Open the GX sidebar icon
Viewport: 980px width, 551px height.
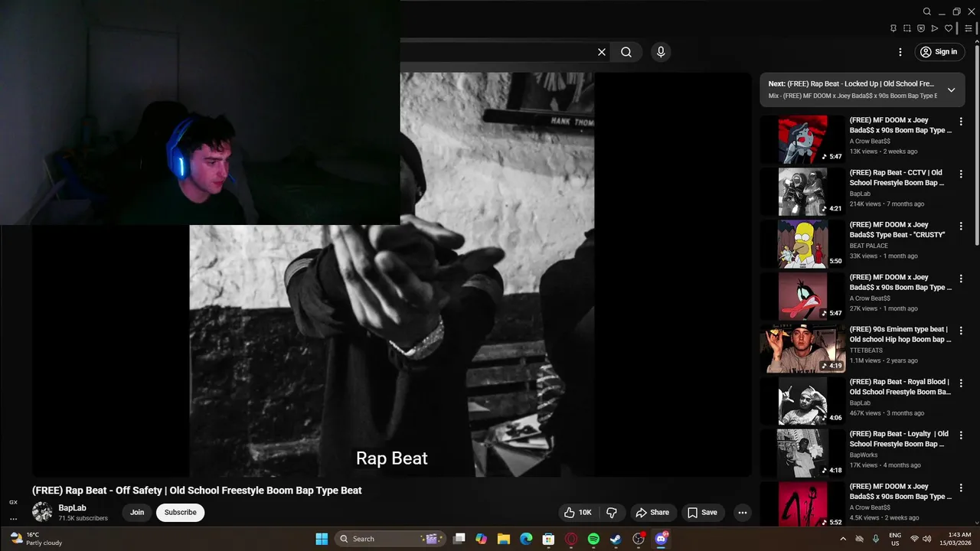[x=13, y=503]
